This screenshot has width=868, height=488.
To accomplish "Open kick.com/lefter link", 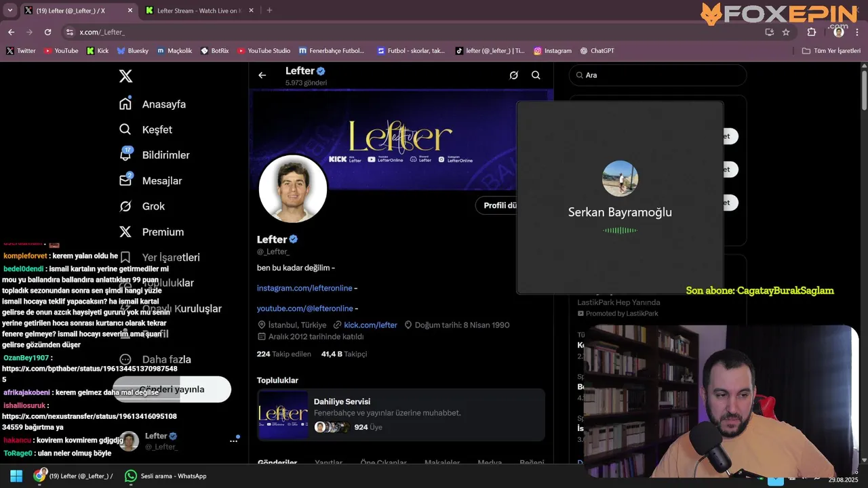I will click(370, 325).
